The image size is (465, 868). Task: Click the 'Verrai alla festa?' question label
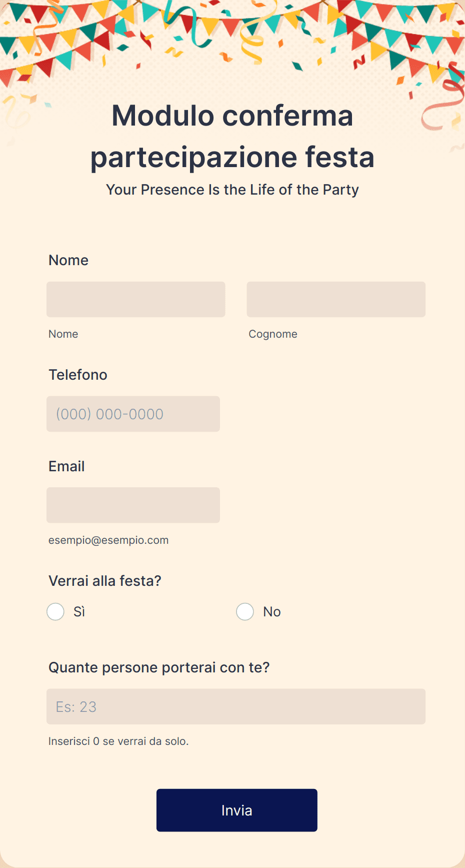click(x=105, y=581)
